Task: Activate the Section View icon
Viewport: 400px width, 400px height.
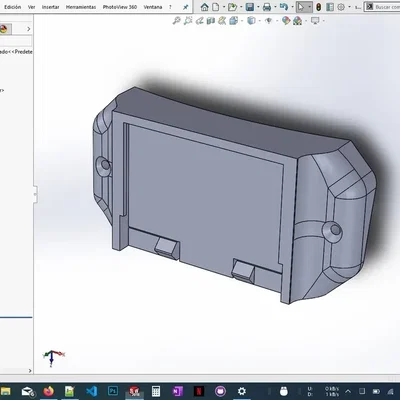Action: click(x=210, y=21)
